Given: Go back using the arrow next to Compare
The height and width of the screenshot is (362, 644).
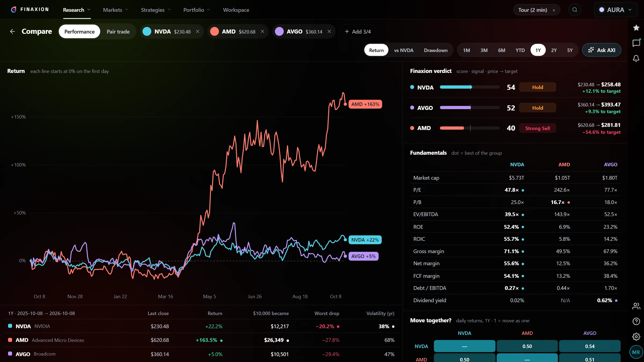Looking at the screenshot, I should pyautogui.click(x=12, y=31).
